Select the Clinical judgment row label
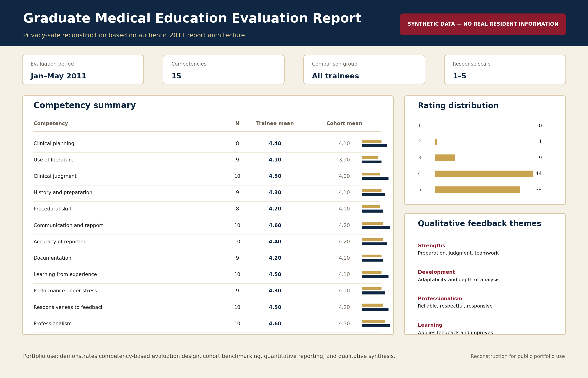588x378 pixels. click(x=55, y=176)
